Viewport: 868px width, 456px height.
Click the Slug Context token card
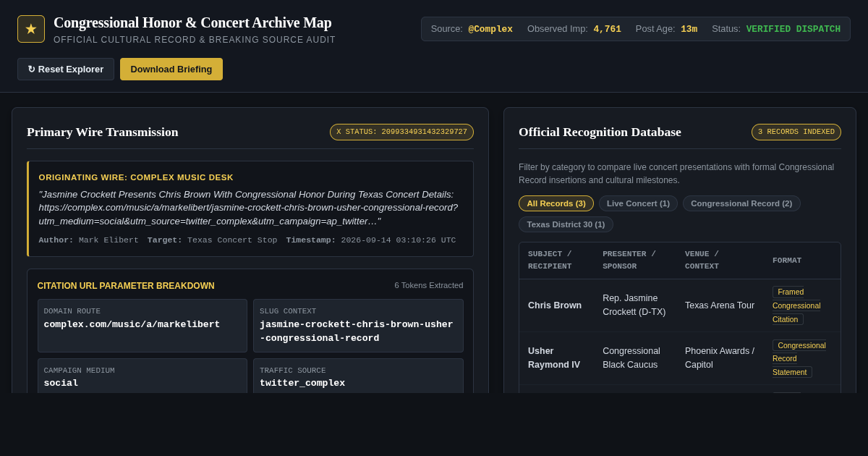pos(358,326)
